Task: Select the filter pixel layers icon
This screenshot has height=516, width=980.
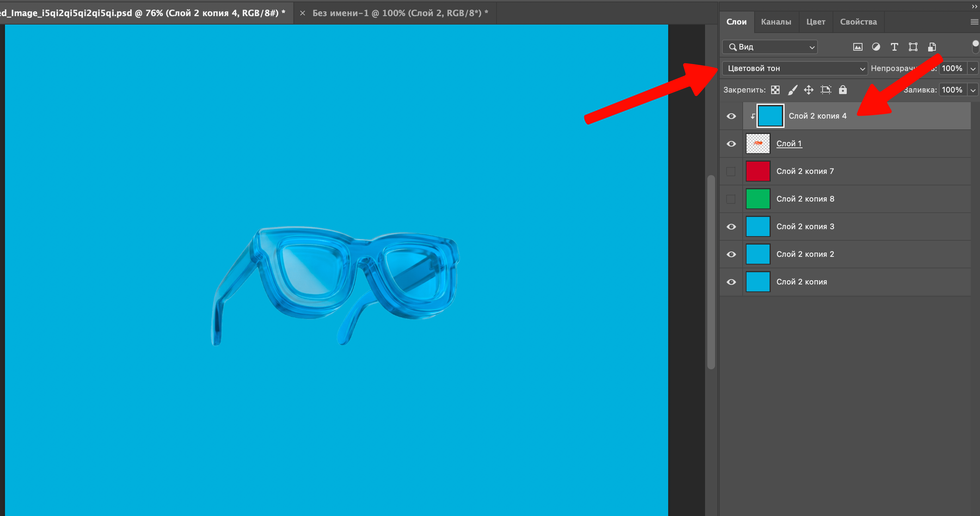Action: 858,47
